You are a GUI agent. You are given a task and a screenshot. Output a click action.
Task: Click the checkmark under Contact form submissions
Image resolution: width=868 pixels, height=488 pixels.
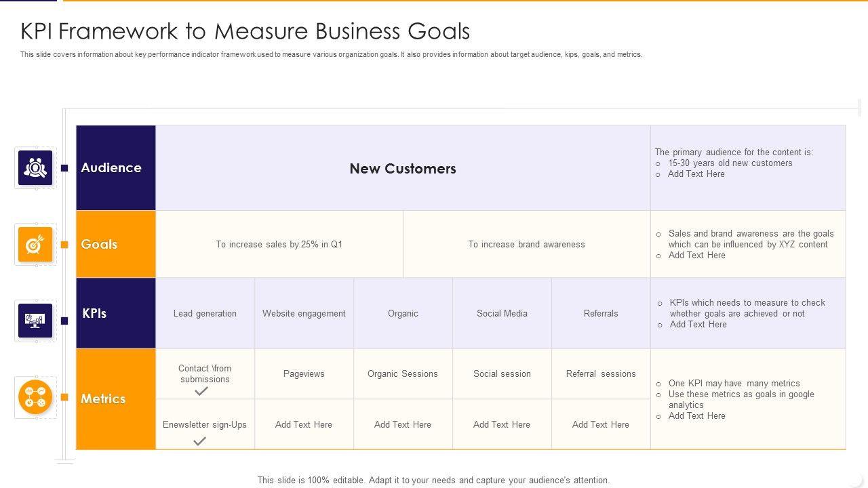click(x=201, y=392)
